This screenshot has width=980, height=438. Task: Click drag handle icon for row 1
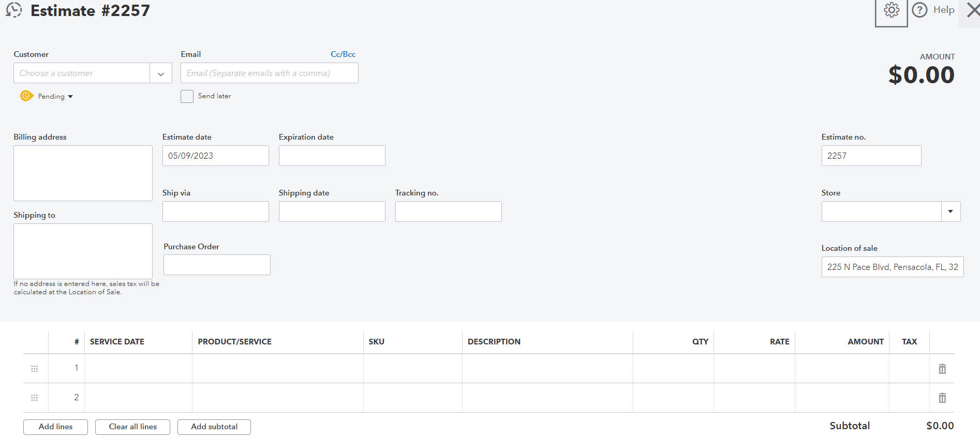coord(35,369)
